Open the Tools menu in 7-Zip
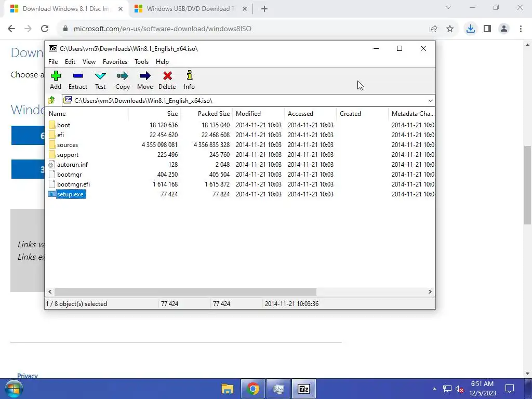The height and width of the screenshot is (399, 532). click(x=141, y=62)
